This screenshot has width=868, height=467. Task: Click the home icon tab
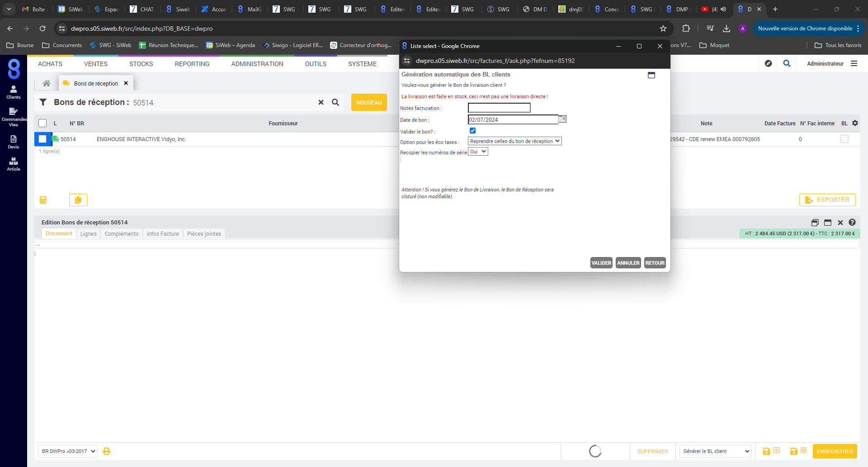coord(47,83)
